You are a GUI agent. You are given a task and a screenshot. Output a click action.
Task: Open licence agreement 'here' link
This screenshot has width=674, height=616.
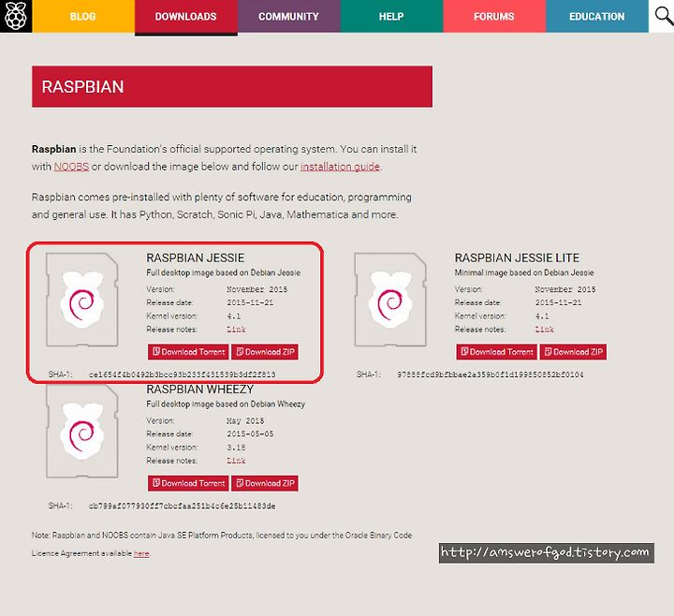[141, 553]
